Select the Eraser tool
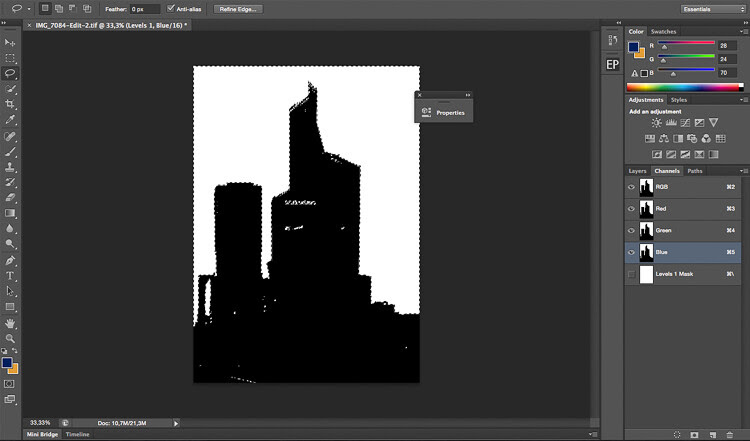Image resolution: width=750 pixels, height=441 pixels. (x=10, y=198)
